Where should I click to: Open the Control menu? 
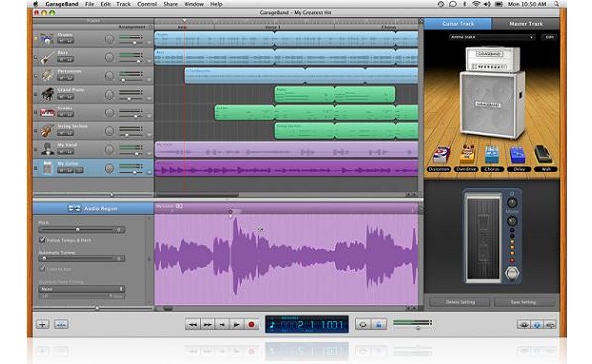[x=147, y=4]
